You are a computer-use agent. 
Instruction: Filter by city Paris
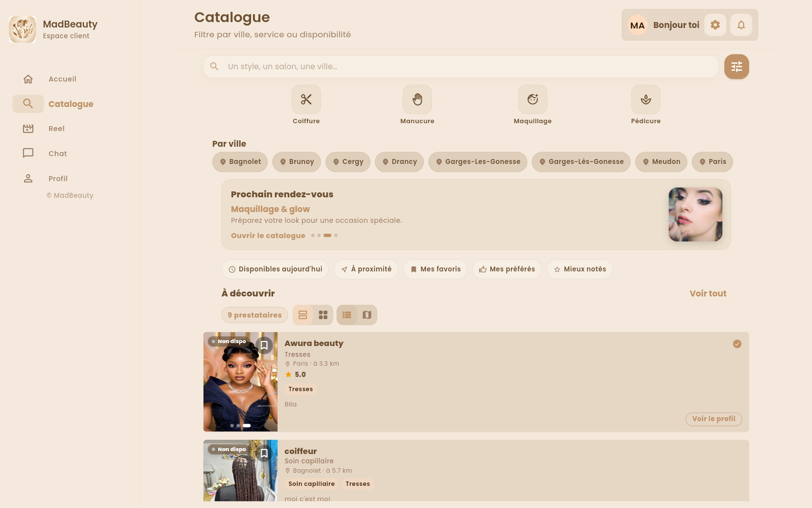[712, 162]
